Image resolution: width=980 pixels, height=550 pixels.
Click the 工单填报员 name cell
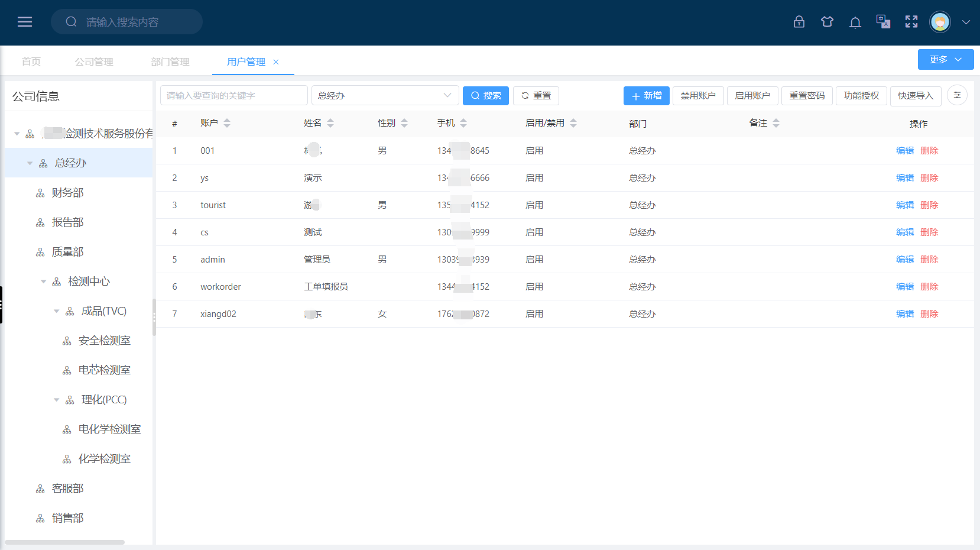326,286
